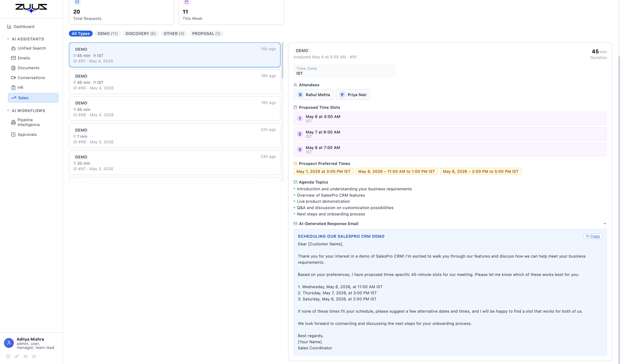
Task: Open the Approvals page
Action: pyautogui.click(x=33, y=135)
